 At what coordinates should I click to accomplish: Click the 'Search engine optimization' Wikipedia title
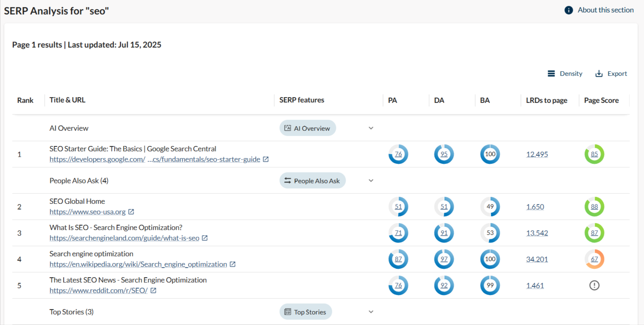91,254
